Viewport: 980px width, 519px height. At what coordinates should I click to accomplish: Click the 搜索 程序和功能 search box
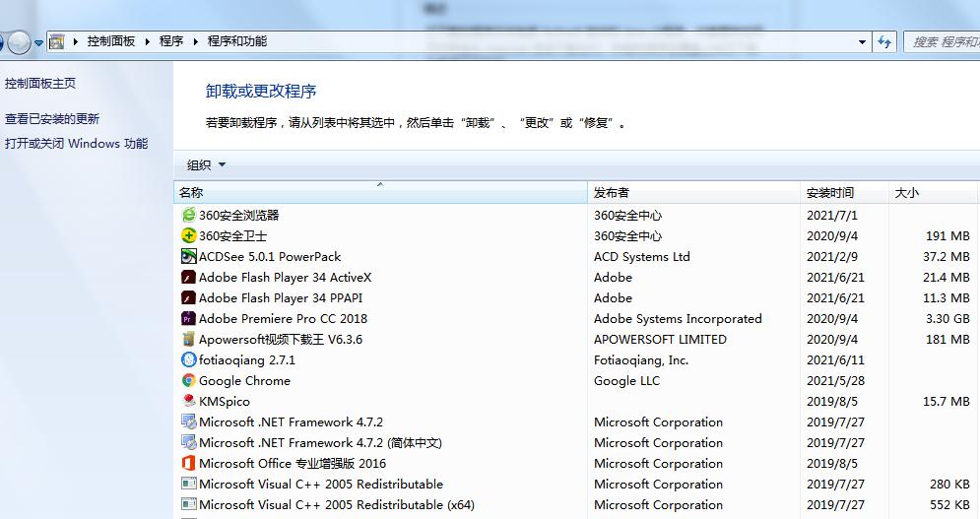click(942, 42)
